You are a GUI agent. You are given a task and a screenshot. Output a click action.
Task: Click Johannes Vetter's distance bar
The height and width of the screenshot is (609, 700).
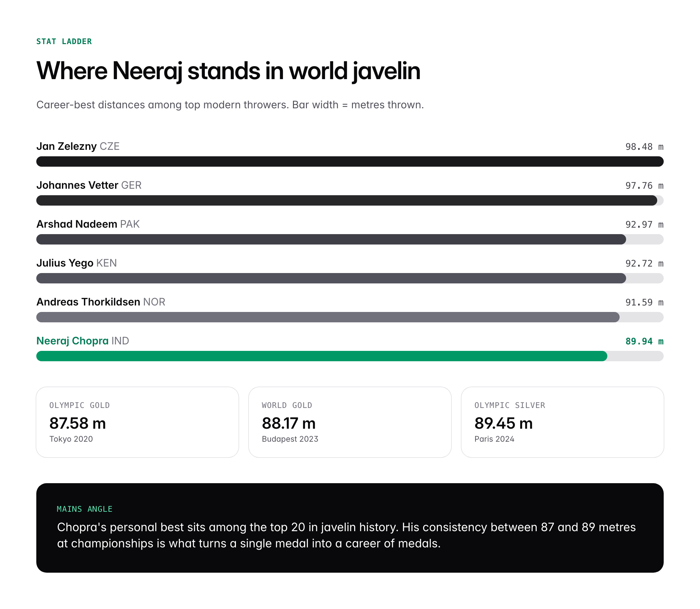click(x=346, y=200)
